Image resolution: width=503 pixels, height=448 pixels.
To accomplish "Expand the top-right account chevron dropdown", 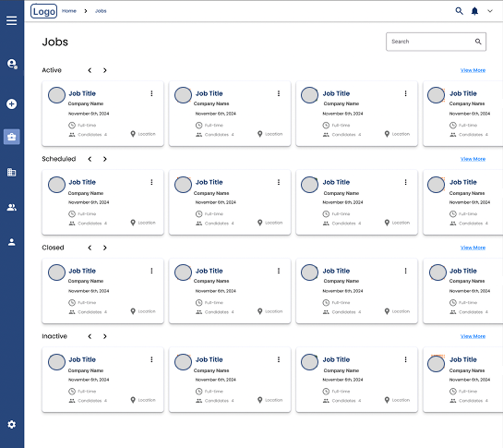I will click(490, 11).
